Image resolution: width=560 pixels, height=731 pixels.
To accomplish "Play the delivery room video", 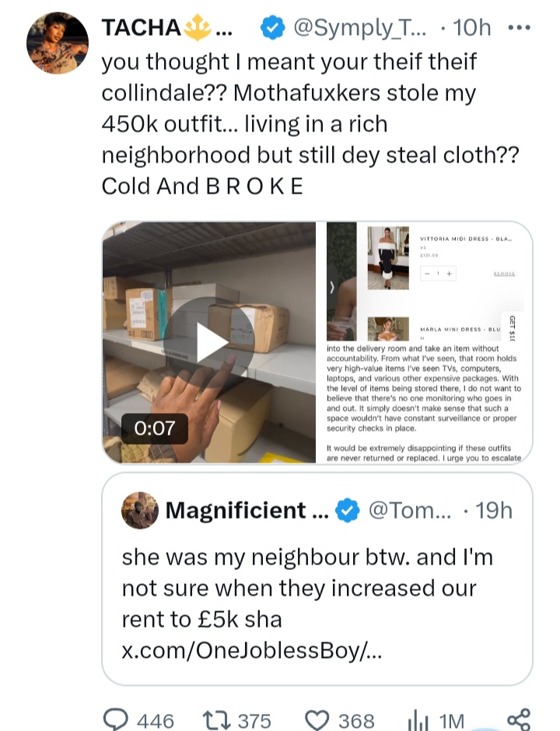I will coord(208,342).
